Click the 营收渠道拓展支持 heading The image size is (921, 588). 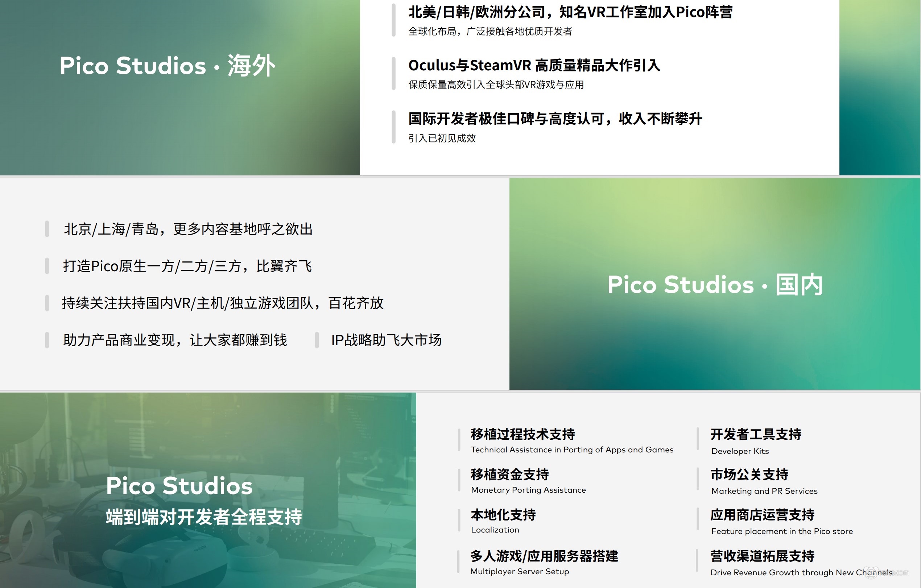(762, 556)
